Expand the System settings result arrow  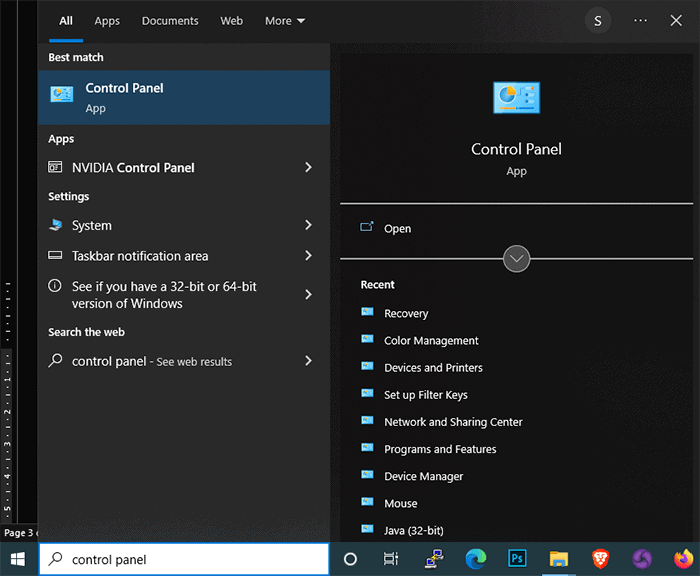[308, 226]
